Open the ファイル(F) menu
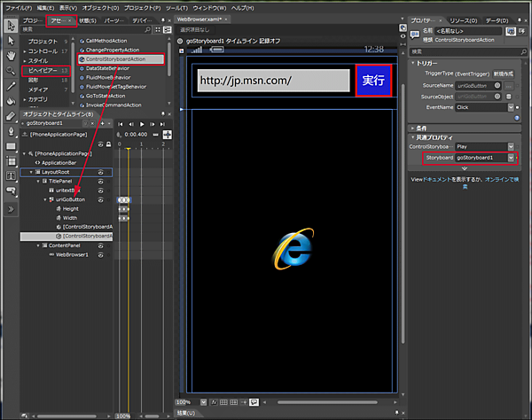Viewport: 532px width, 420px height. click(x=16, y=6)
